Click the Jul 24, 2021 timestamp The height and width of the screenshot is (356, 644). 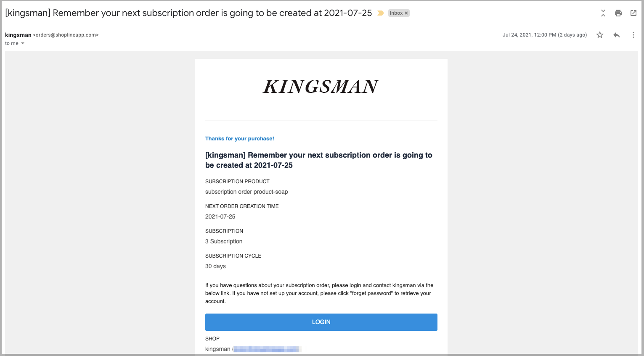tap(545, 35)
